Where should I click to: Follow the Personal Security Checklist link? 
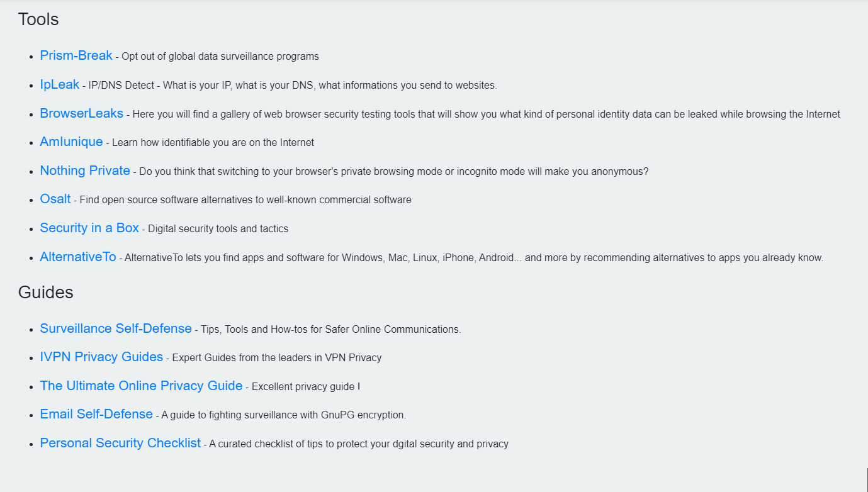[120, 443]
